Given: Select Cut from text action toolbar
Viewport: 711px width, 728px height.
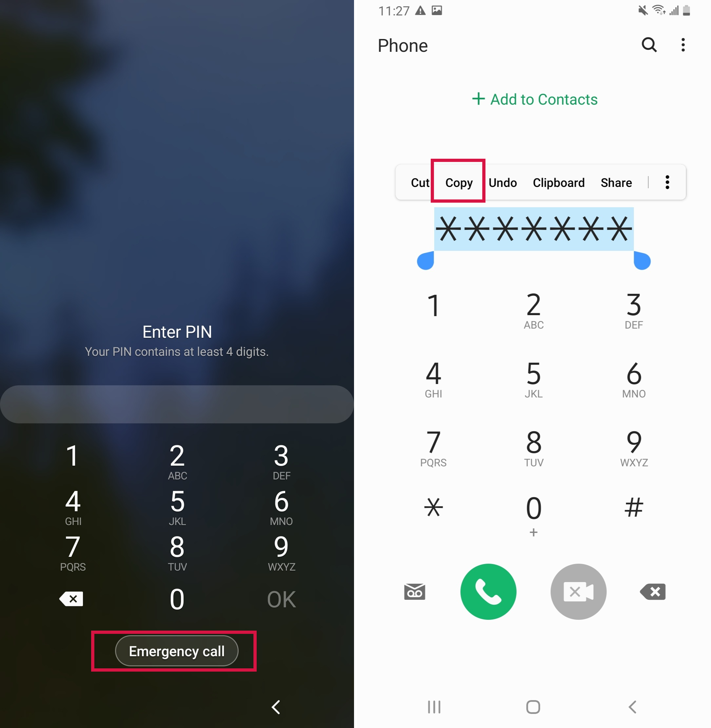Looking at the screenshot, I should point(417,182).
